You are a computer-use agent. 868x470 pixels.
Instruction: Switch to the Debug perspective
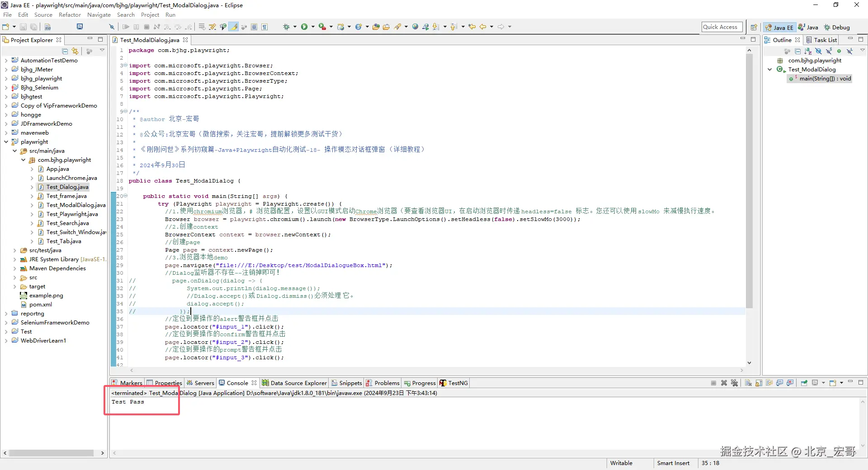coord(837,28)
